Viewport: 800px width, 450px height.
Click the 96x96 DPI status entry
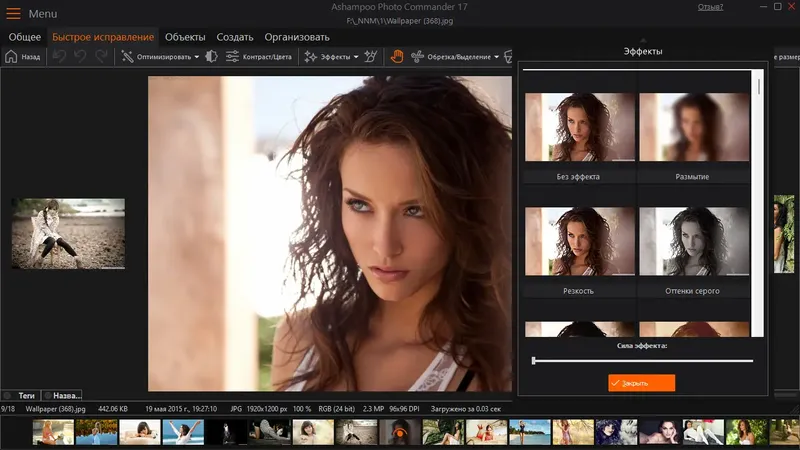(405, 409)
